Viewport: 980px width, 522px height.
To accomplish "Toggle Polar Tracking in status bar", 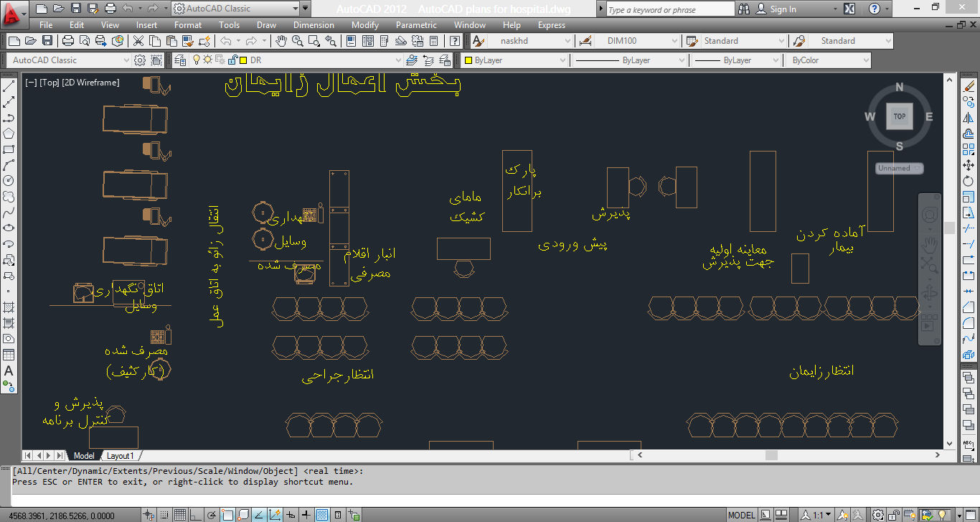I will (211, 515).
